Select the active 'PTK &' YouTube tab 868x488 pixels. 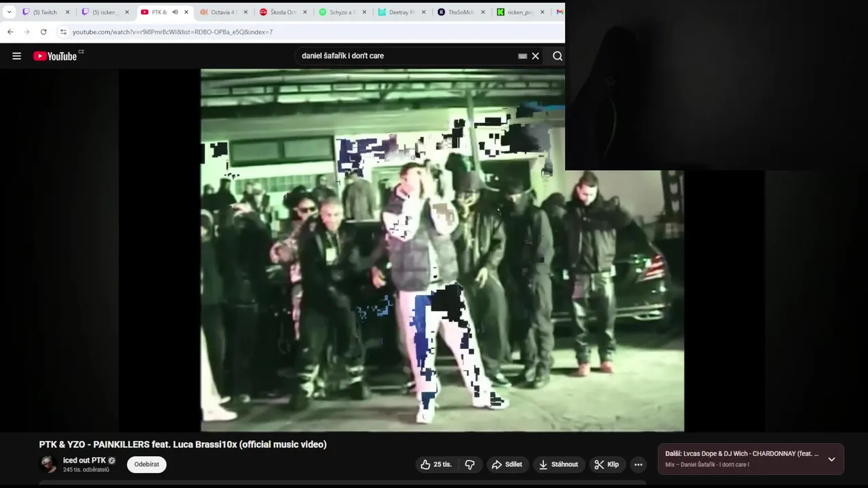point(164,12)
